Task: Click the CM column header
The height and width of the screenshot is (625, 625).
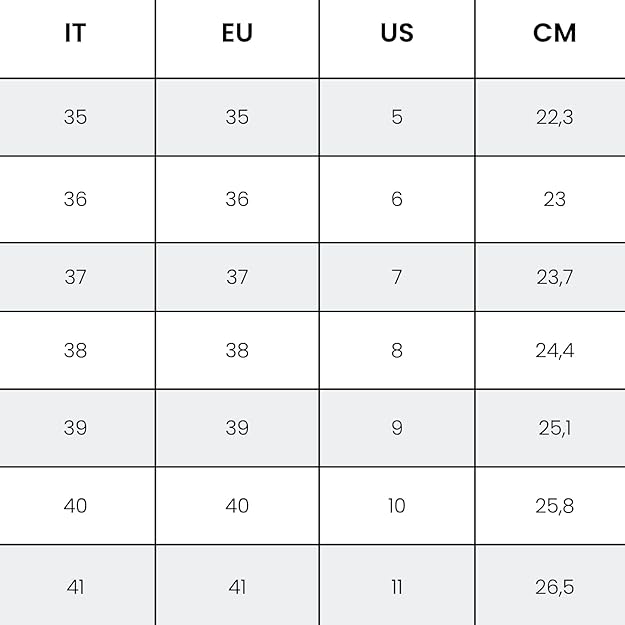Action: tap(554, 33)
